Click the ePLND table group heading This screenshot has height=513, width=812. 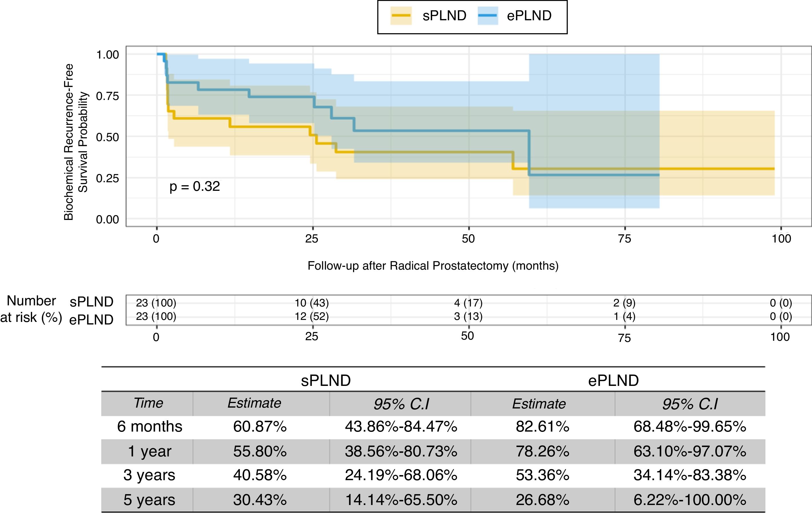pos(613,380)
